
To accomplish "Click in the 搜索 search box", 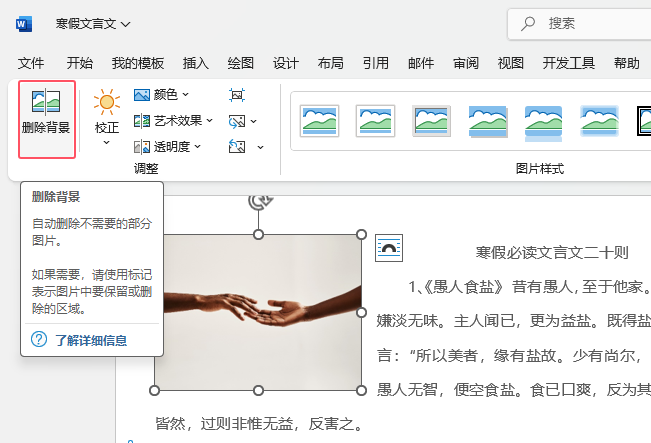I will (x=579, y=24).
